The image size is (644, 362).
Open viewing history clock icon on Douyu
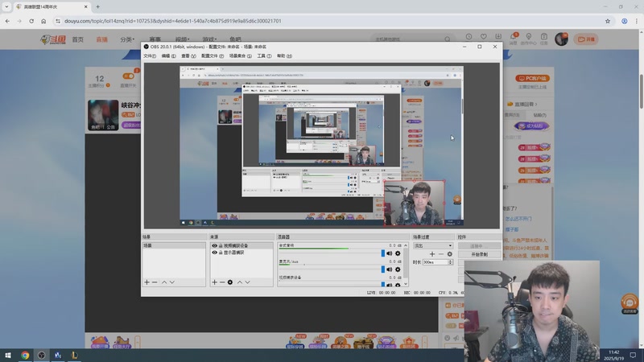(469, 37)
